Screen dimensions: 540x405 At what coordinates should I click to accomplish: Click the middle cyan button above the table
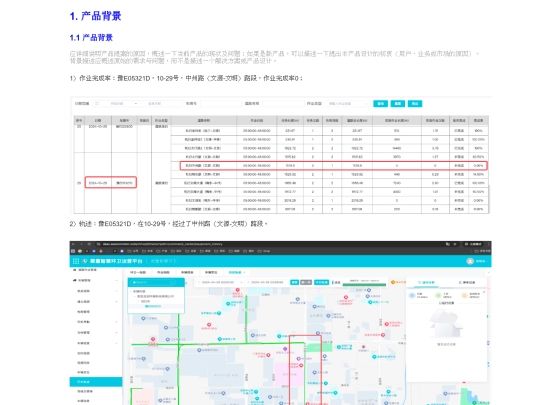(x=398, y=103)
